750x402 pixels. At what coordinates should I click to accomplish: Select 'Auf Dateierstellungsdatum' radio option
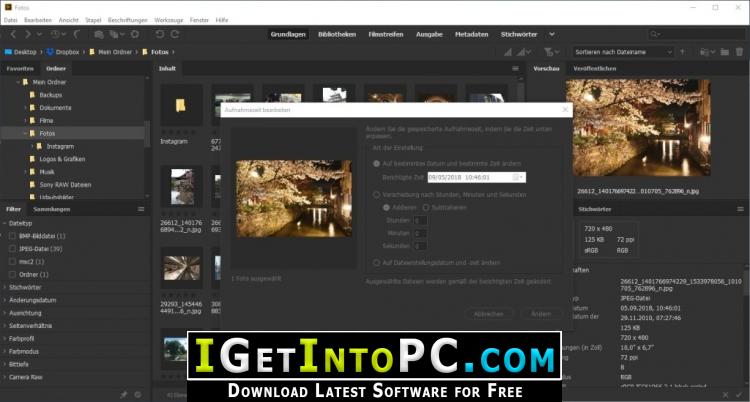[x=376, y=263]
